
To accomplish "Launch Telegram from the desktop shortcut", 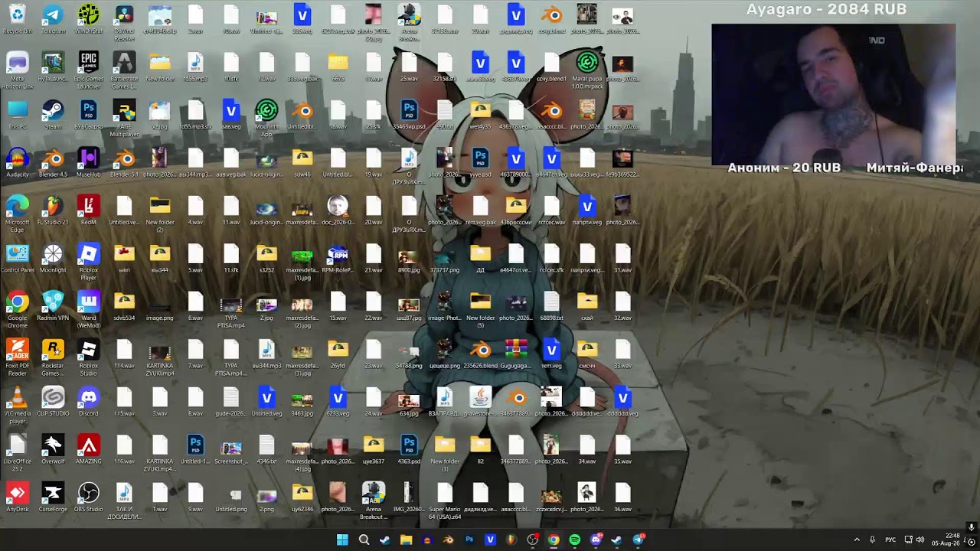I will click(53, 19).
